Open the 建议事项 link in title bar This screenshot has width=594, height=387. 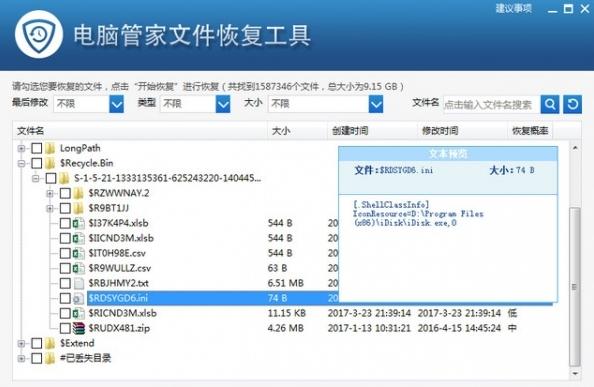coord(514,8)
